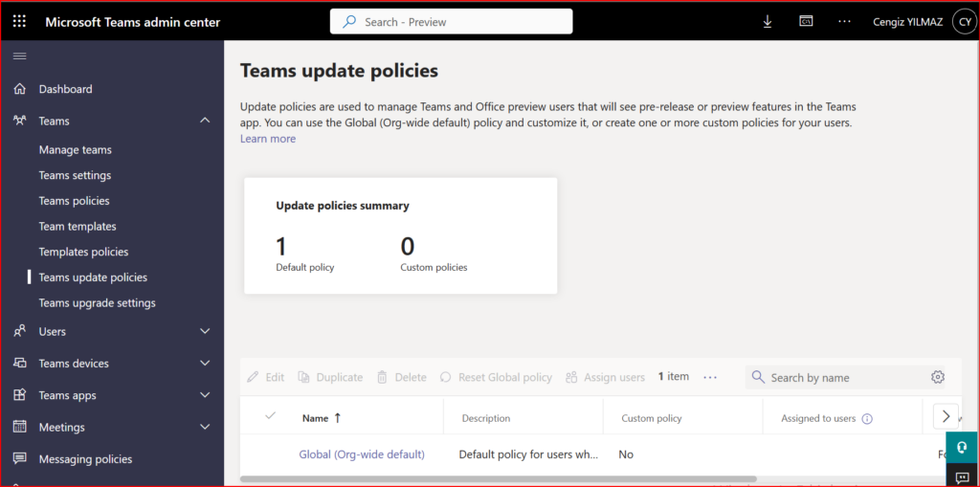Collapse the Teams section chevron
This screenshot has height=487, width=980.
205,121
